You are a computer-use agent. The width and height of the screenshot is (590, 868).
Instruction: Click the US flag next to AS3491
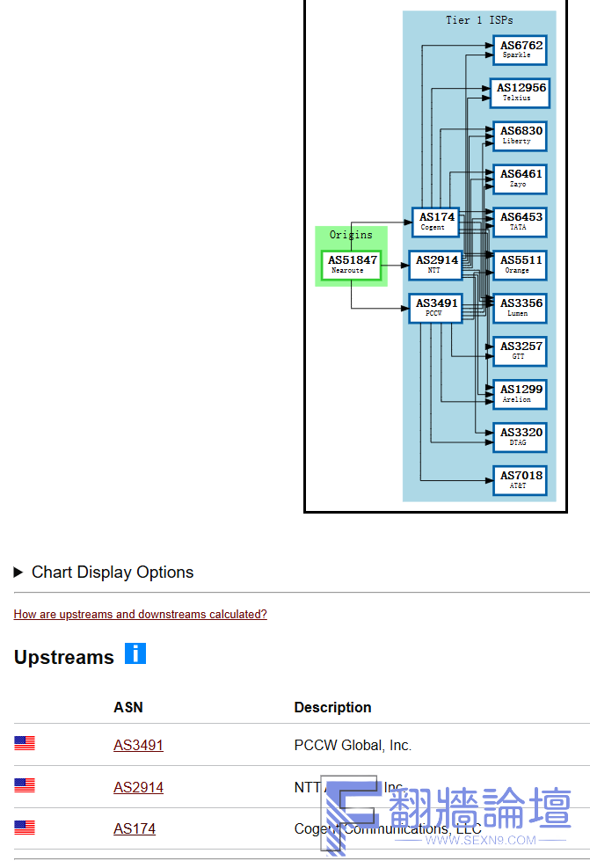[x=25, y=744]
